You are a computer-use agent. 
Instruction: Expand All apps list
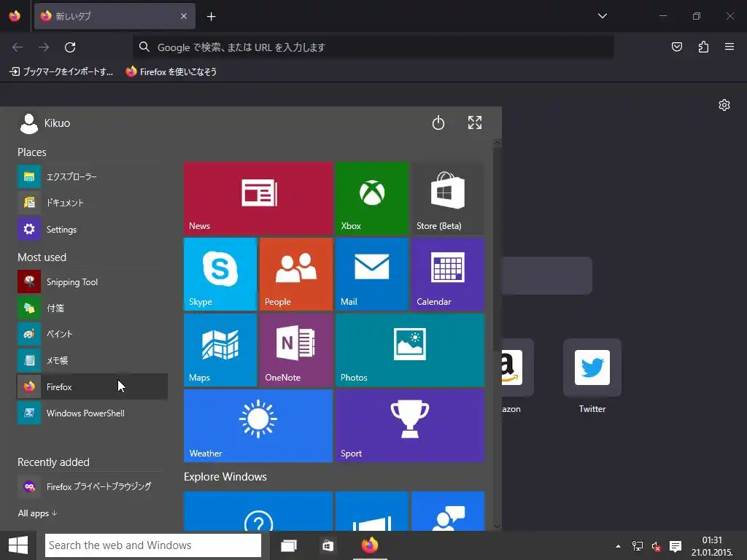click(x=37, y=513)
